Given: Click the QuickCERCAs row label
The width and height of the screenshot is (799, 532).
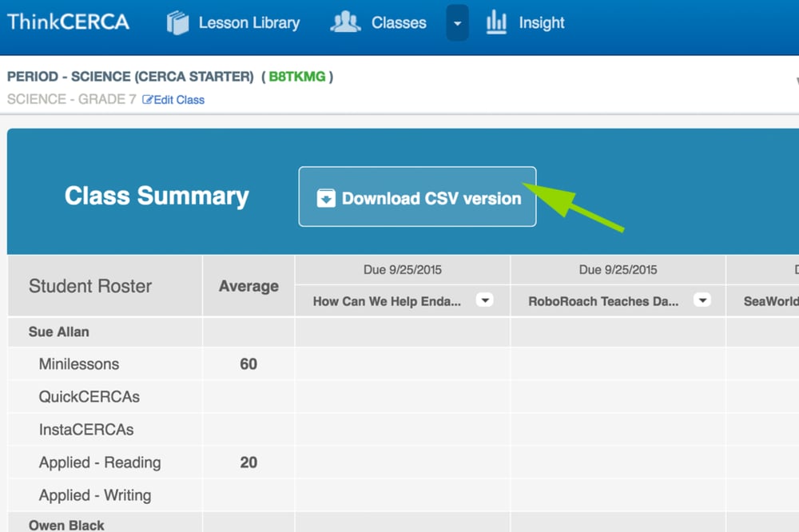Looking at the screenshot, I should click(89, 397).
